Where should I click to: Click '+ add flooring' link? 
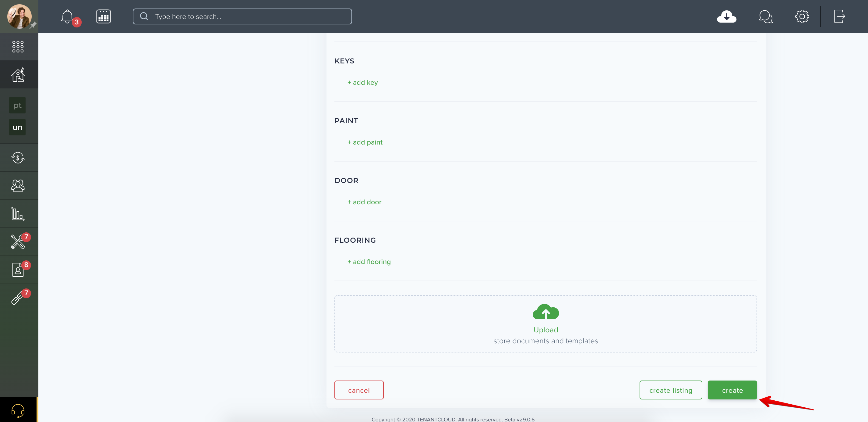369,261
